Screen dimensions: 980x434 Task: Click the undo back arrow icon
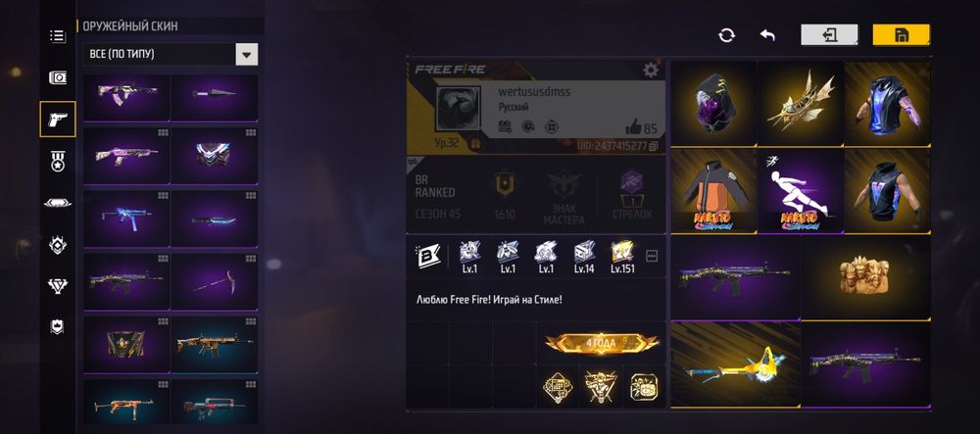click(767, 35)
